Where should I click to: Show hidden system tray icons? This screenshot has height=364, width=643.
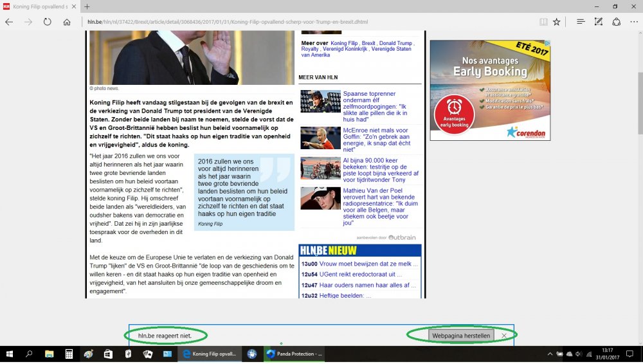pos(550,354)
